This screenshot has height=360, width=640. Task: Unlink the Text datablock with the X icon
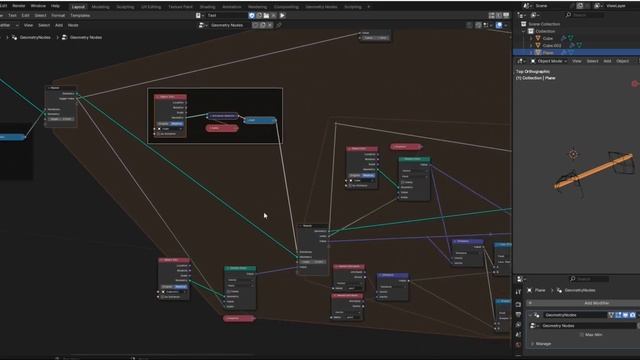click(273, 16)
